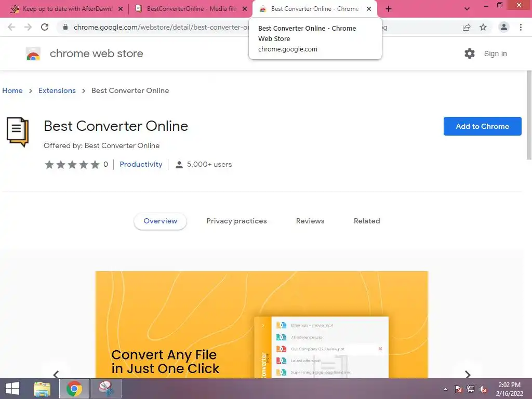Click the muted volume tray icon

click(x=483, y=389)
